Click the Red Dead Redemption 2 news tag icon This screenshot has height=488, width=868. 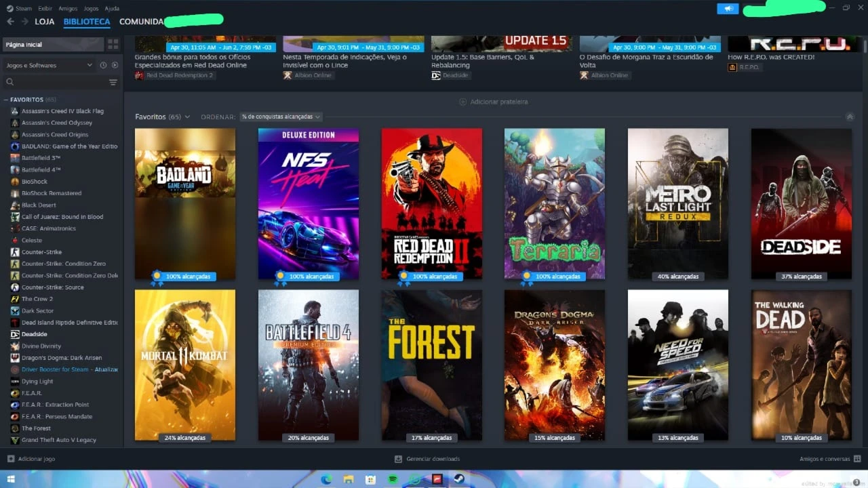[x=139, y=75]
